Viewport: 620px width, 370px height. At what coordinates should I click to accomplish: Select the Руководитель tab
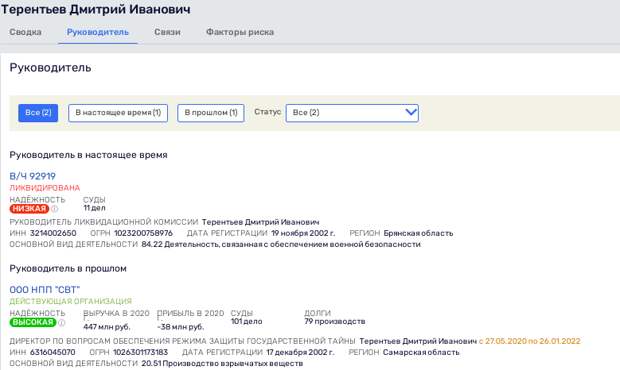[98, 32]
